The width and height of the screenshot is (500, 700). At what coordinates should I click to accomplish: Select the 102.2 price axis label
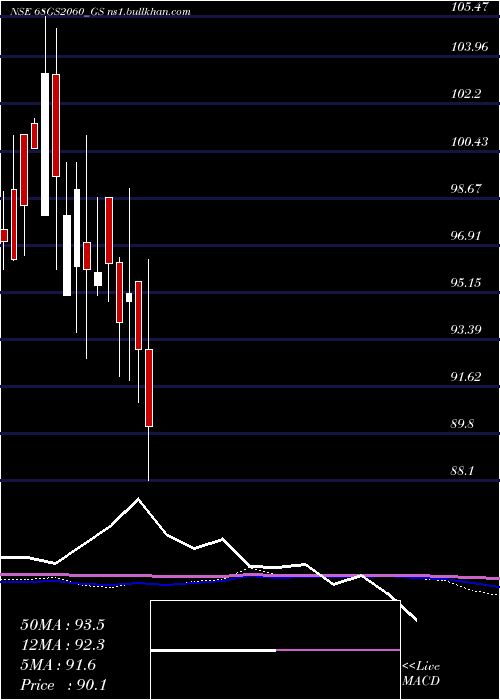pos(467,94)
